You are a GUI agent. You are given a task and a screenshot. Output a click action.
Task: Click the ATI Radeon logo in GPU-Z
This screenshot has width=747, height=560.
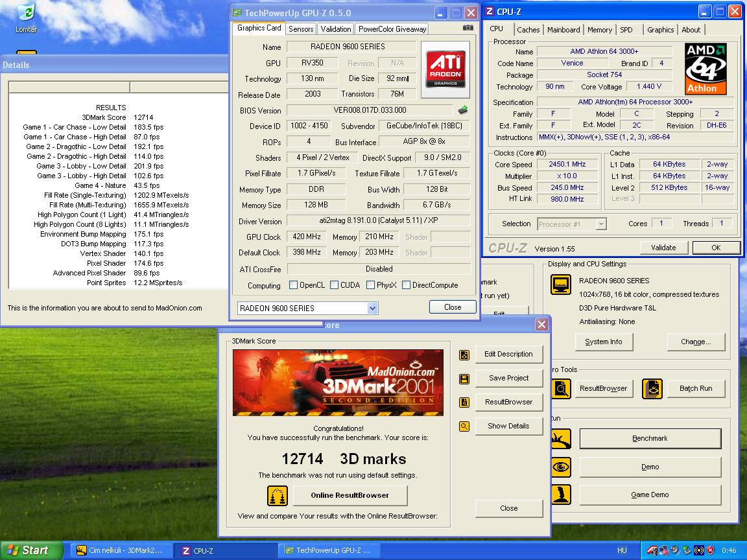click(x=445, y=69)
